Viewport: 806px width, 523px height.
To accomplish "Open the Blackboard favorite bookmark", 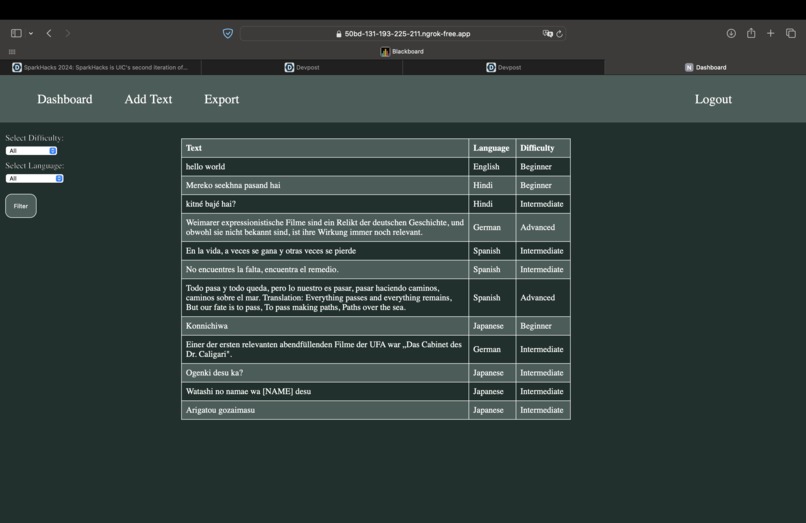I will 402,51.
